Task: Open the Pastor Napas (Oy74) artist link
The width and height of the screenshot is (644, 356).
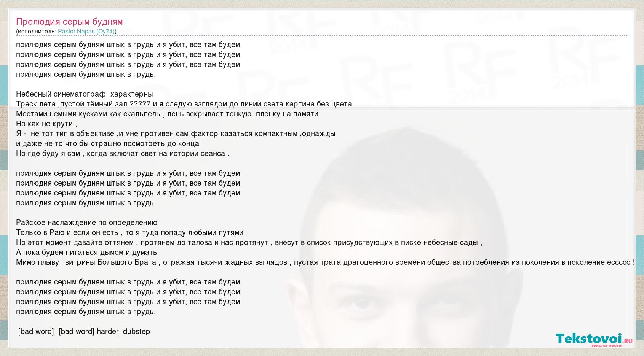Action: click(86, 32)
